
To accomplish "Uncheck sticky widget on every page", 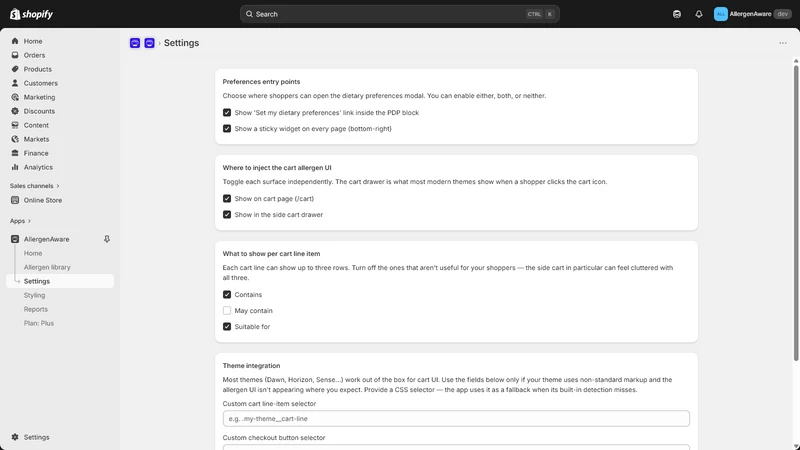I will point(227,129).
